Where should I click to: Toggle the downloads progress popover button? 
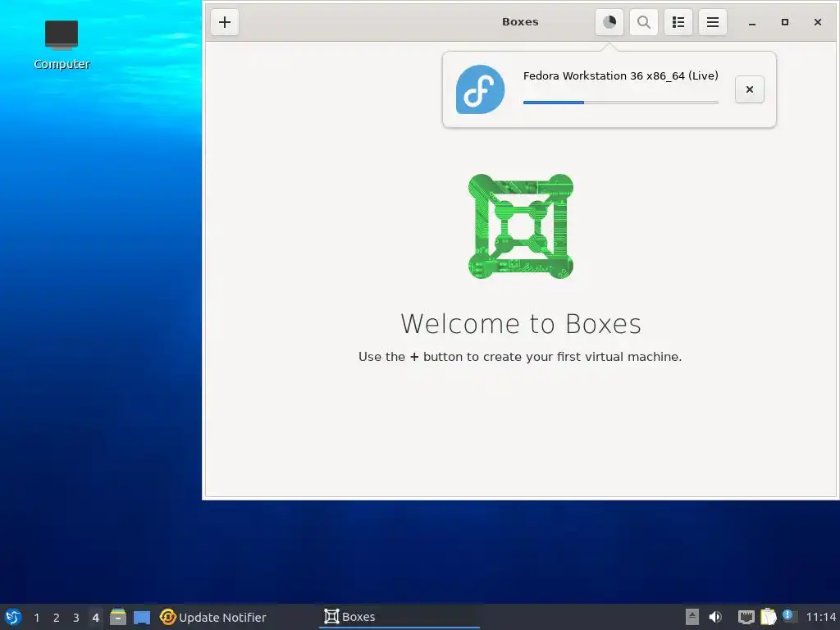point(609,22)
